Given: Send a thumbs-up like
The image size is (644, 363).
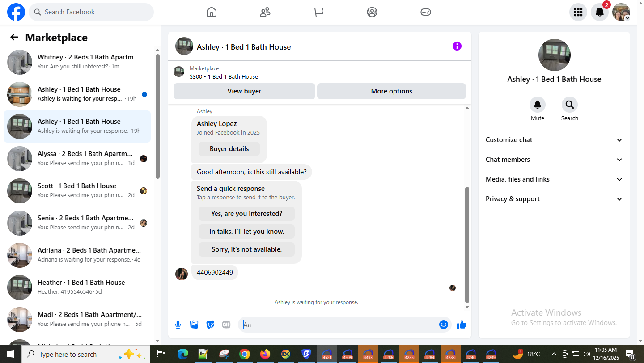Looking at the screenshot, I should coord(462,325).
